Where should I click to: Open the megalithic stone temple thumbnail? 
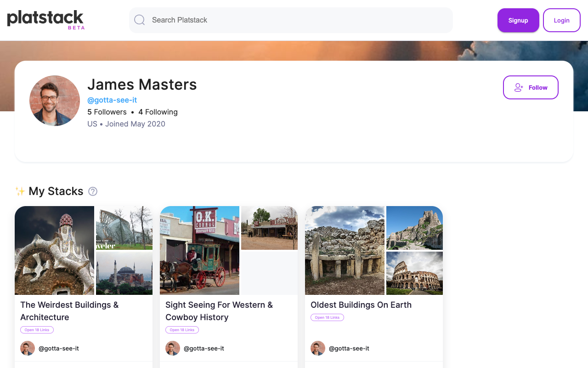point(345,250)
